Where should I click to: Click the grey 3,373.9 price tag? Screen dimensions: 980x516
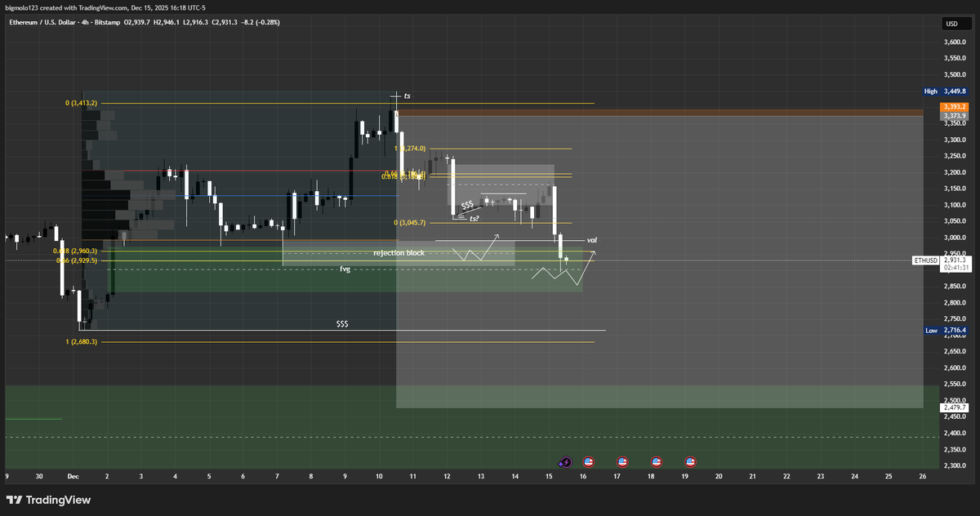[x=954, y=116]
